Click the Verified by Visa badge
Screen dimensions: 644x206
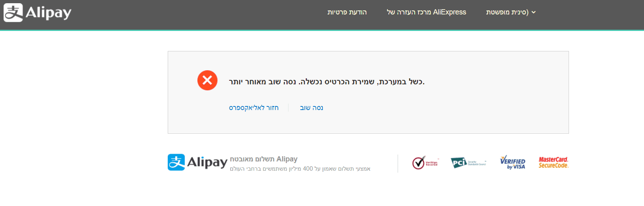pos(512,162)
